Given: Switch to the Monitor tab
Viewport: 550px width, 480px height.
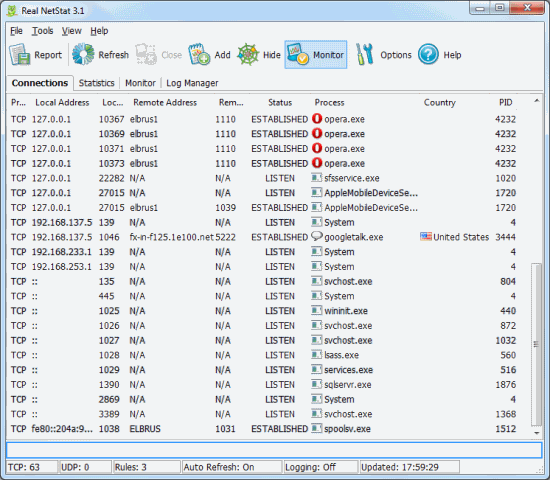Looking at the screenshot, I should pos(140,83).
